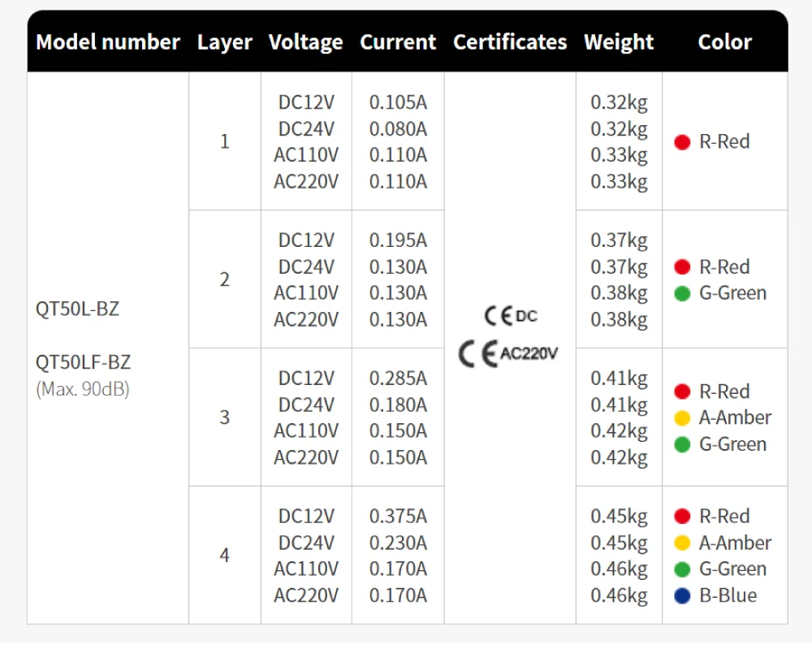Click the red dot in layer 1 row

(682, 142)
